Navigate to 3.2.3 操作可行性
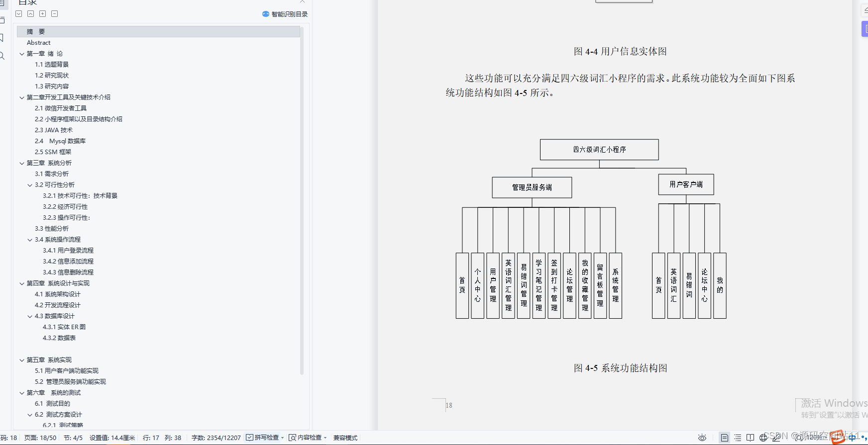Viewport: 868px width, 445px height. 67,218
